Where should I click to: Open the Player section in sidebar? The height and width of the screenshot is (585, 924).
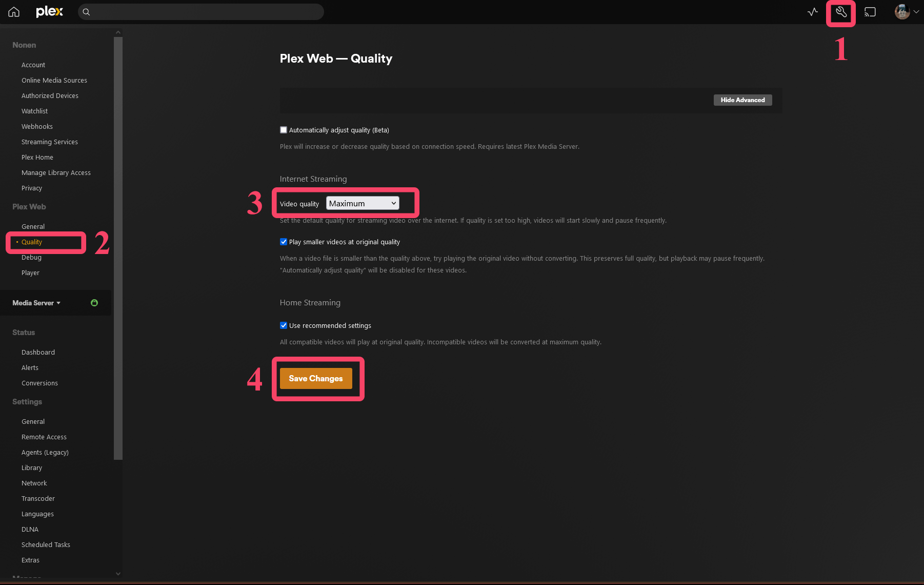click(x=30, y=272)
